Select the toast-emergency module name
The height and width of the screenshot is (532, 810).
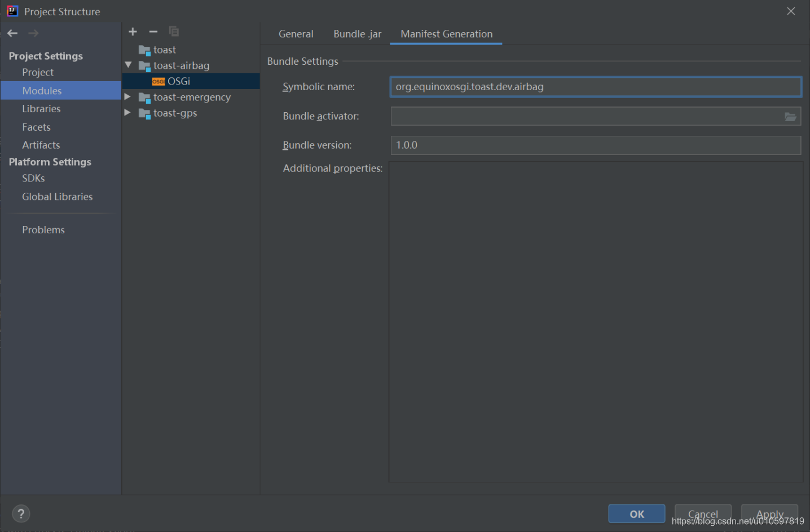pos(192,97)
